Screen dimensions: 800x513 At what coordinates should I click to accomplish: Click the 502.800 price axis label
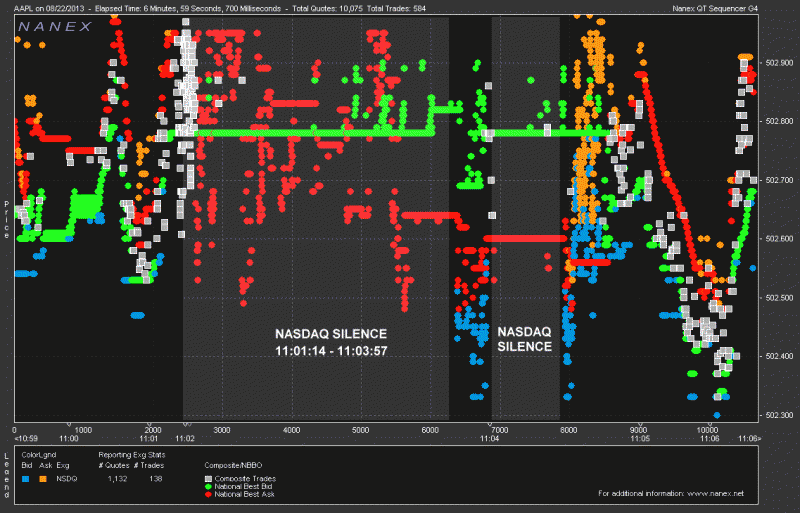click(779, 121)
